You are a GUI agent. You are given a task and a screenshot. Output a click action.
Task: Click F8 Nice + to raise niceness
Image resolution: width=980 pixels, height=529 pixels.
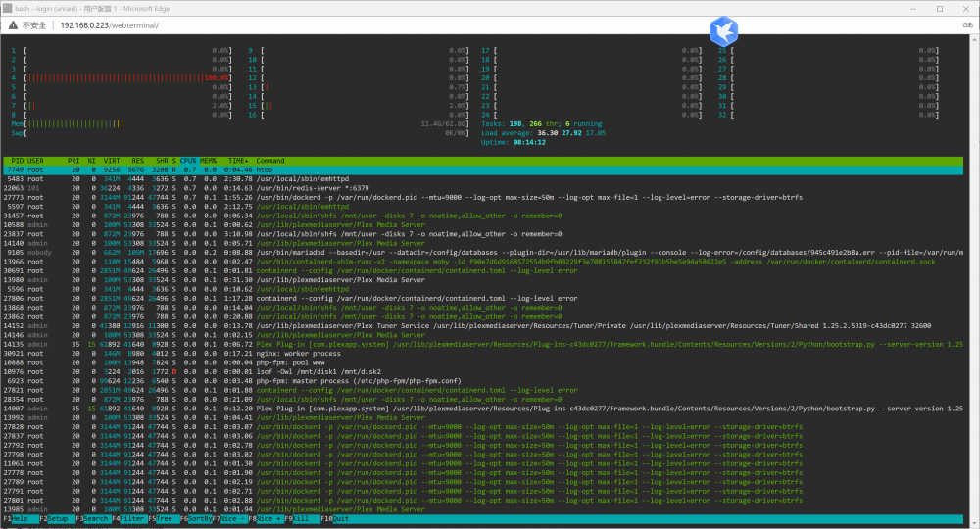[x=265, y=519]
